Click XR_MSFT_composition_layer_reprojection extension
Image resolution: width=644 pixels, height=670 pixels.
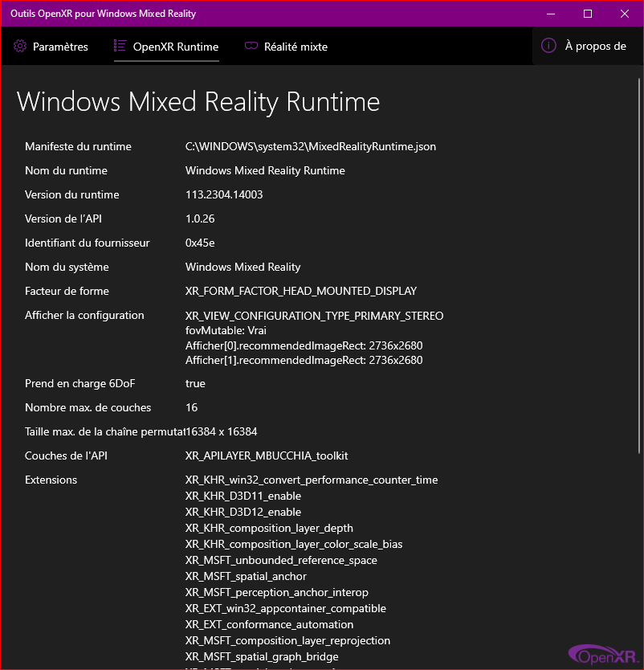coord(287,641)
